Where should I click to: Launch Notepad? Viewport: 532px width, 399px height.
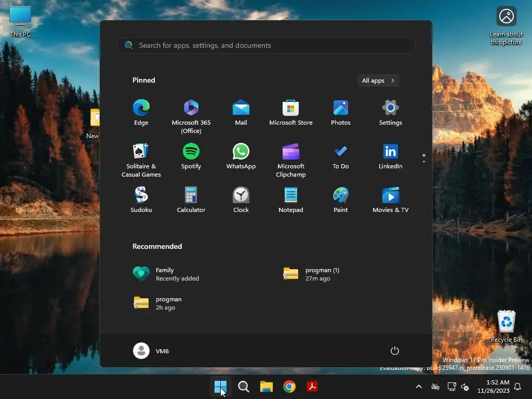point(291,200)
